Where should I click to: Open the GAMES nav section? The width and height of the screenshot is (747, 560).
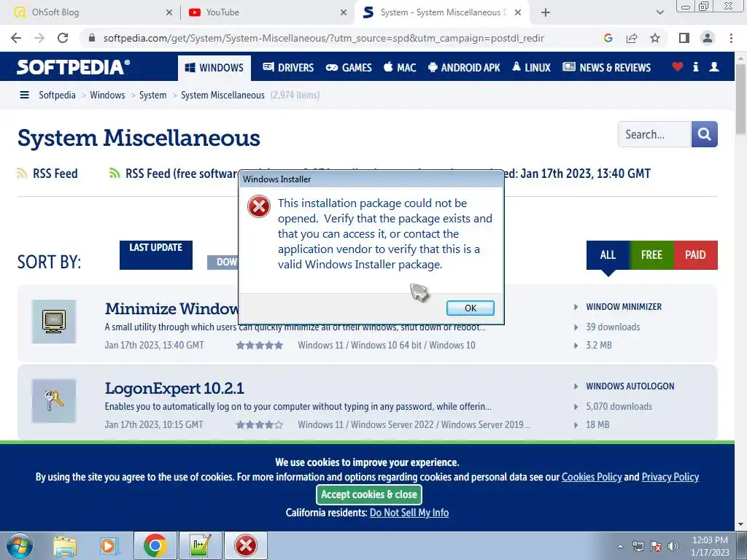[x=349, y=68]
